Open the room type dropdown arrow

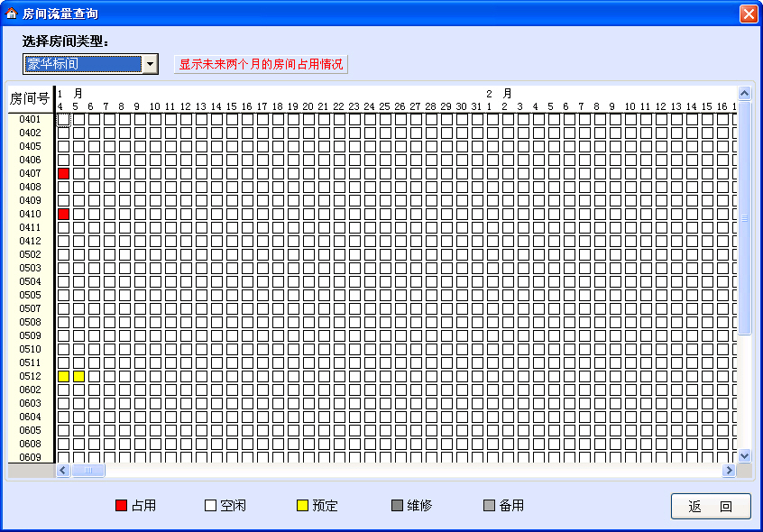coord(150,64)
